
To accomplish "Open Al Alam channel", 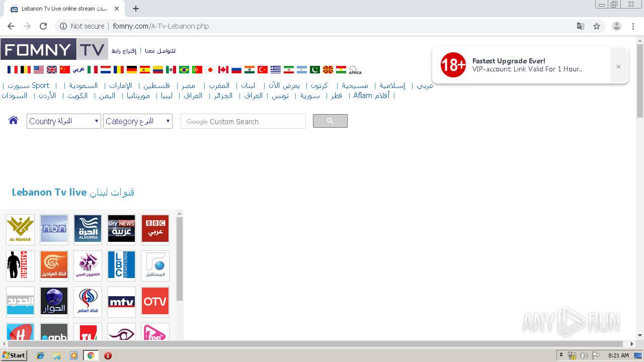I will pyautogui.click(x=88, y=302).
